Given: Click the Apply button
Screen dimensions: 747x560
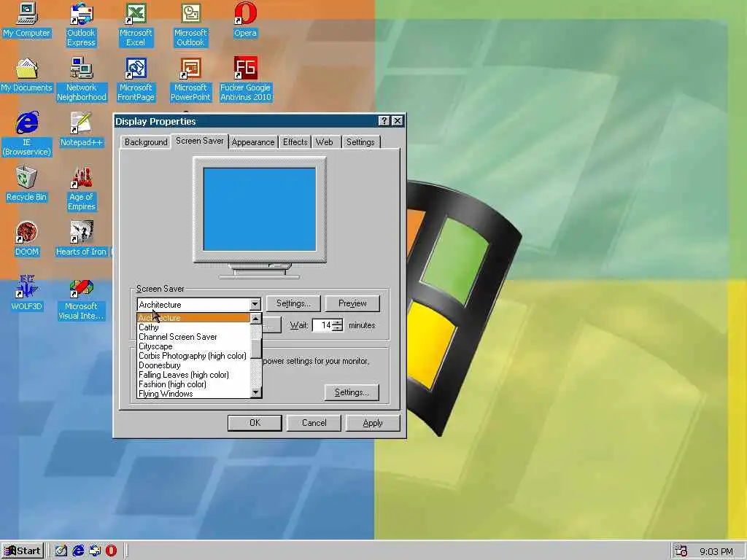Looking at the screenshot, I should pos(373,423).
